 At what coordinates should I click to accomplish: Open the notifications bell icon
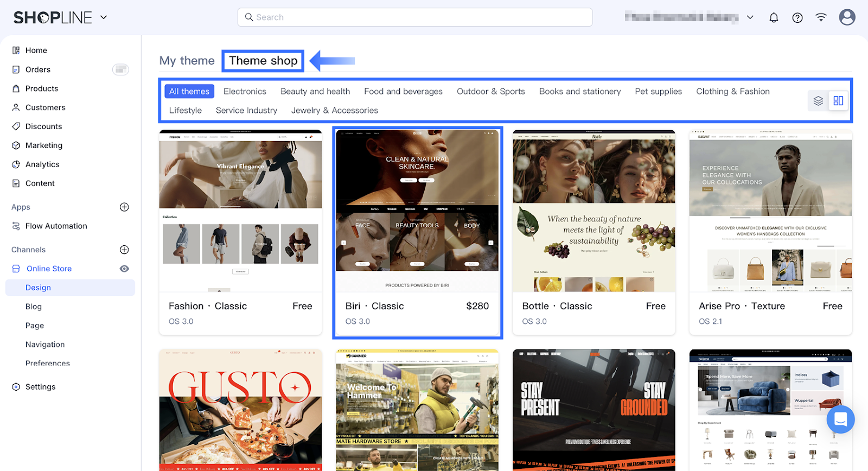tap(774, 17)
